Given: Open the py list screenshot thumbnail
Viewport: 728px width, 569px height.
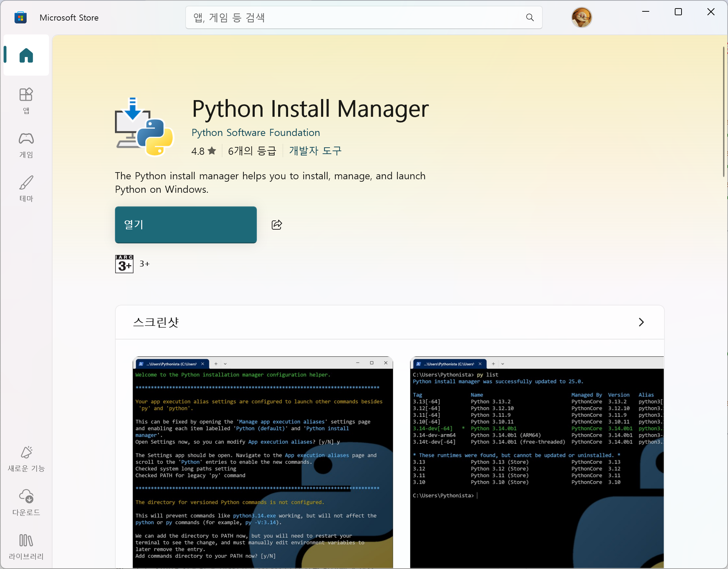Looking at the screenshot, I should 537,462.
